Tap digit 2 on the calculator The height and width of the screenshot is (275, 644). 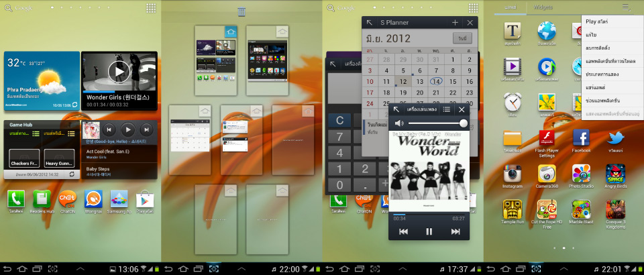365,169
